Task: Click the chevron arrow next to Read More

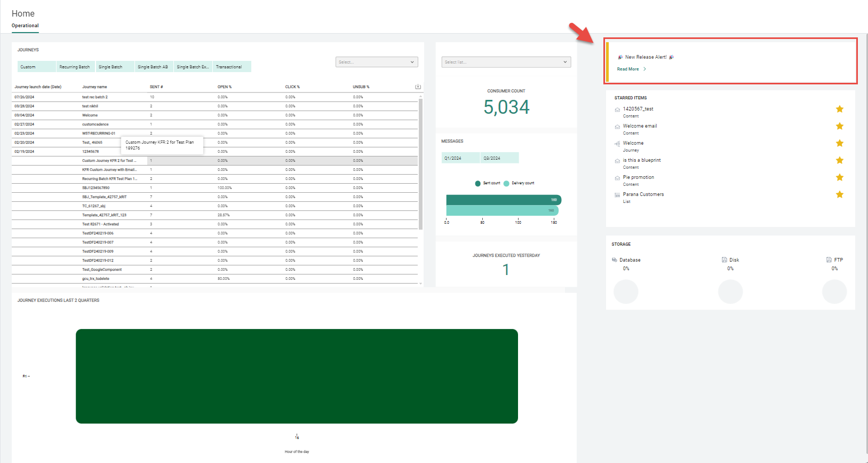Action: click(644, 69)
